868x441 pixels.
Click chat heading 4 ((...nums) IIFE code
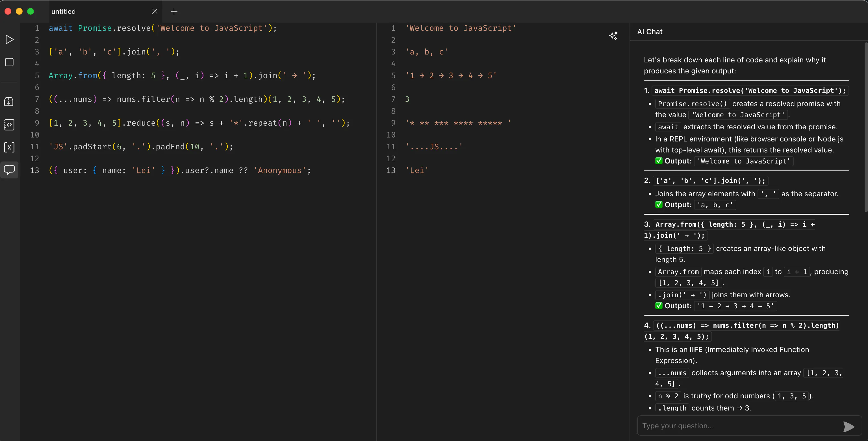click(x=741, y=331)
